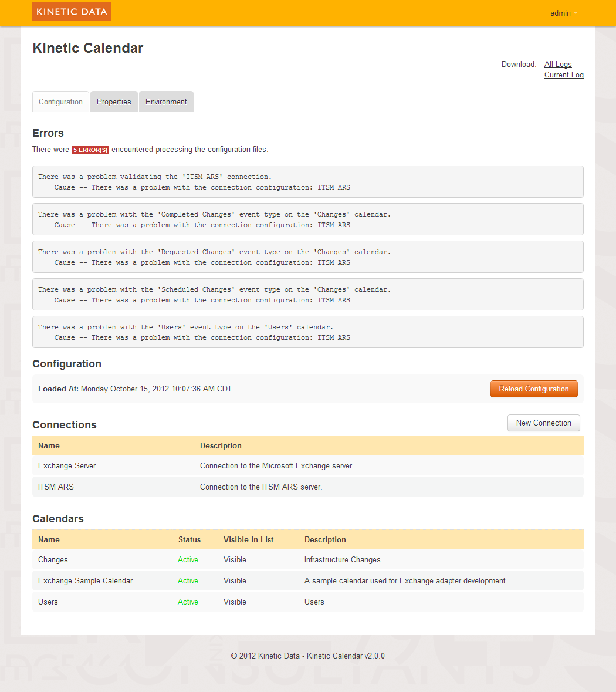The image size is (616, 692).
Task: Click Visible value for Exchange Sample Calendar
Action: [235, 581]
